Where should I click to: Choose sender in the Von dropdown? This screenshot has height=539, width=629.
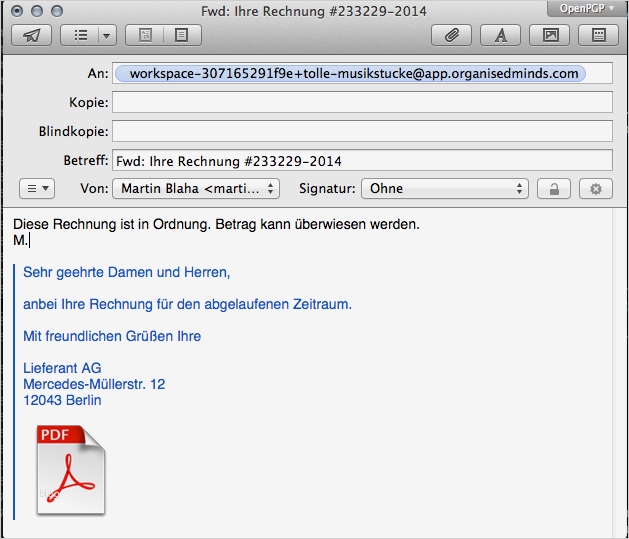click(196, 188)
